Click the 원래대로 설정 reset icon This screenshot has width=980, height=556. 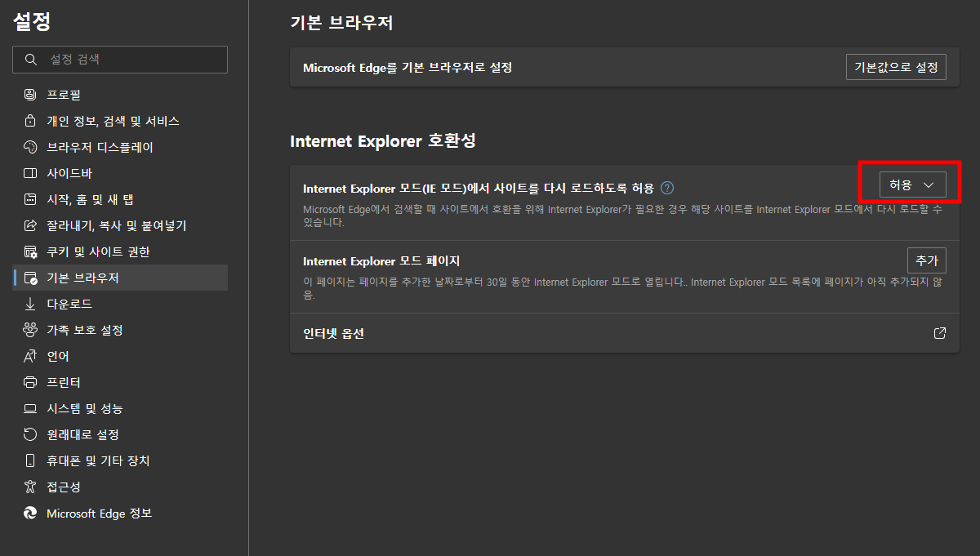pos(30,434)
